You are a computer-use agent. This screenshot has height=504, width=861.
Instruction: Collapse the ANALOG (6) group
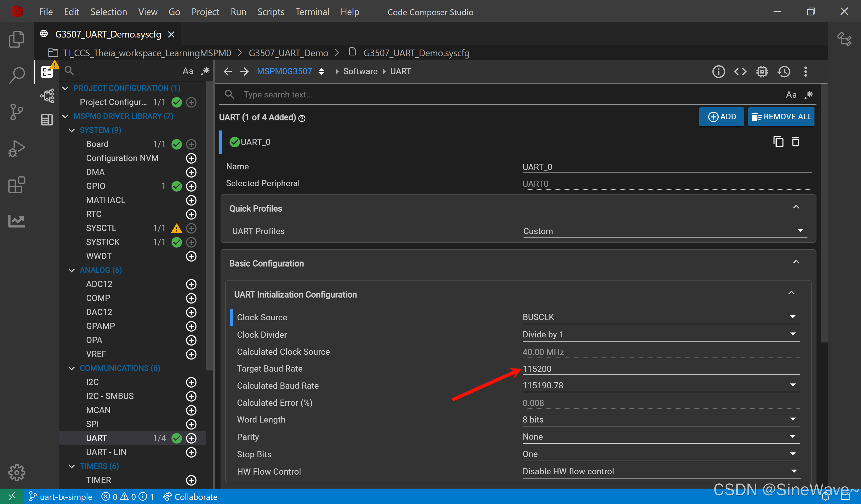coord(71,270)
